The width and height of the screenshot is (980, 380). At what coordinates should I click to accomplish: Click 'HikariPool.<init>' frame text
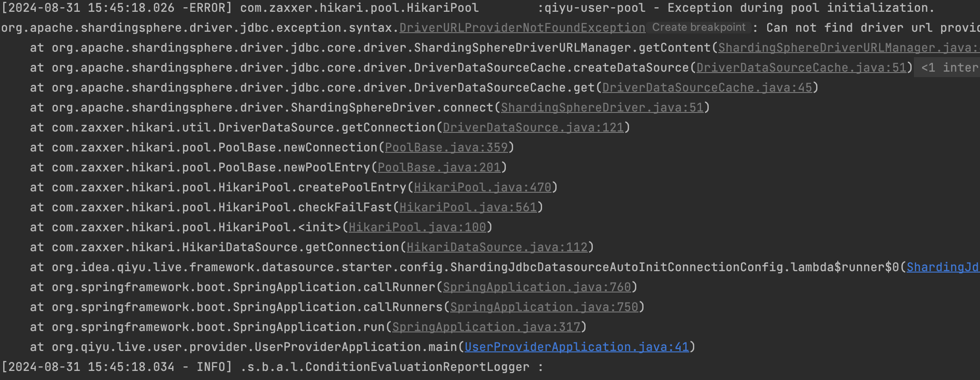pos(279,227)
